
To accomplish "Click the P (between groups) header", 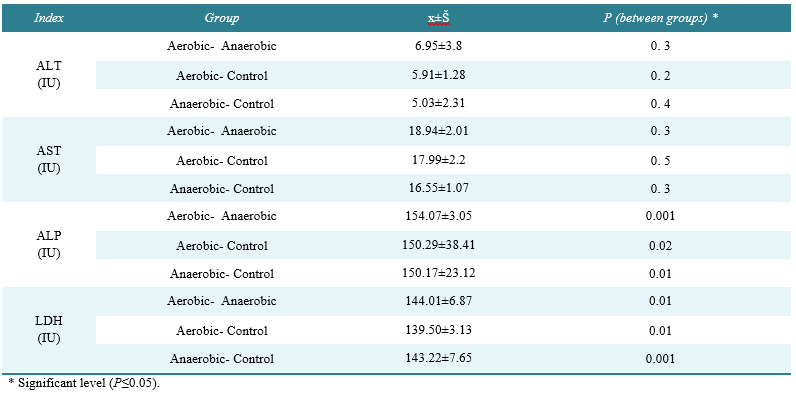I will [660, 18].
